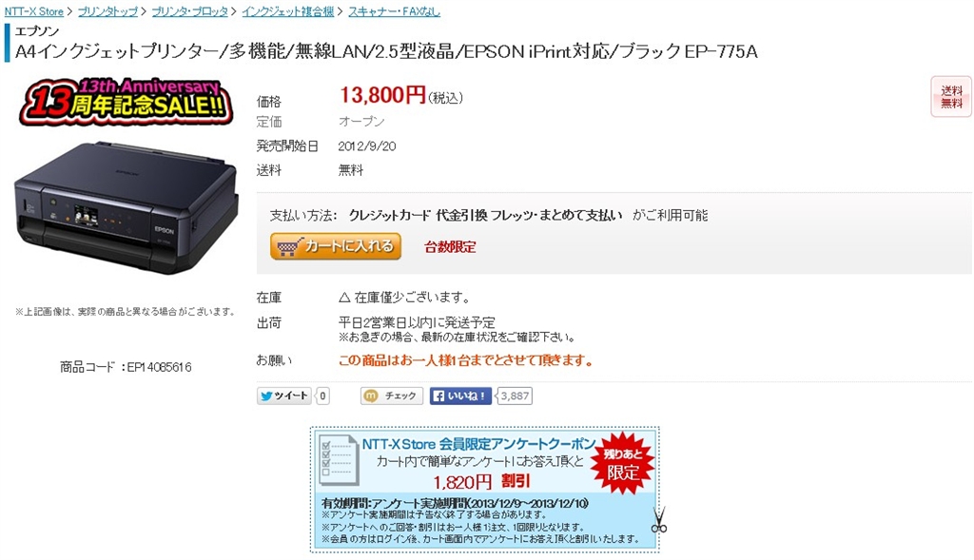
Task: Click the member survey coupon banner
Action: (484, 490)
